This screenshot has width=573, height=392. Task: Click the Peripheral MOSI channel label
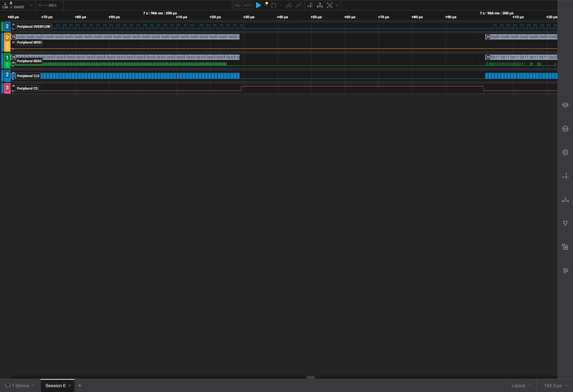pos(29,42)
